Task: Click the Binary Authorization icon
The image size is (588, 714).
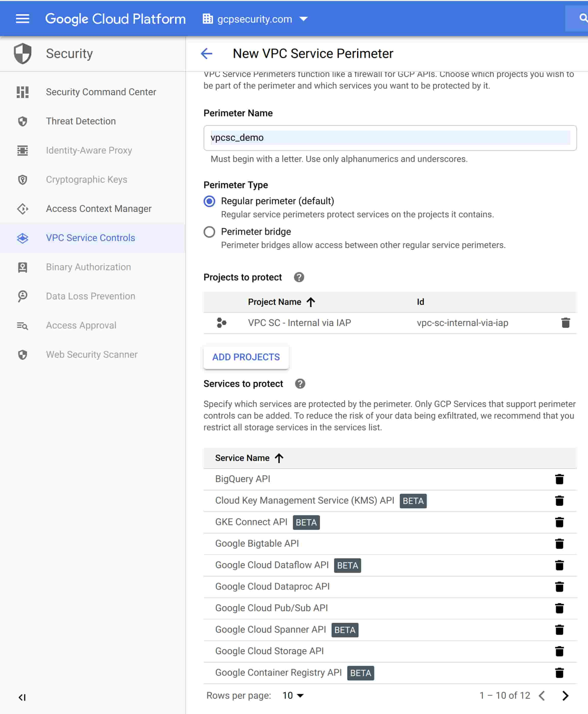Action: 23,267
